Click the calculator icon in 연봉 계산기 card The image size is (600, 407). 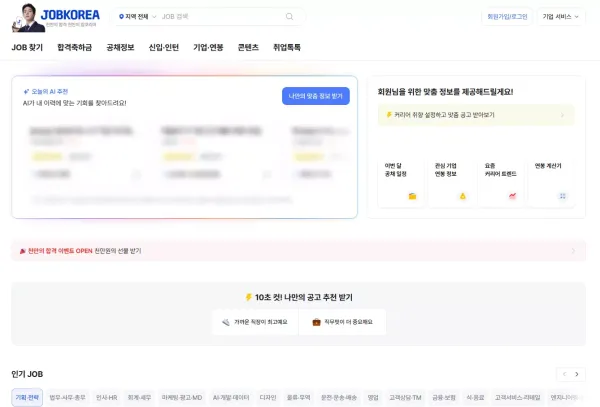coord(562,196)
